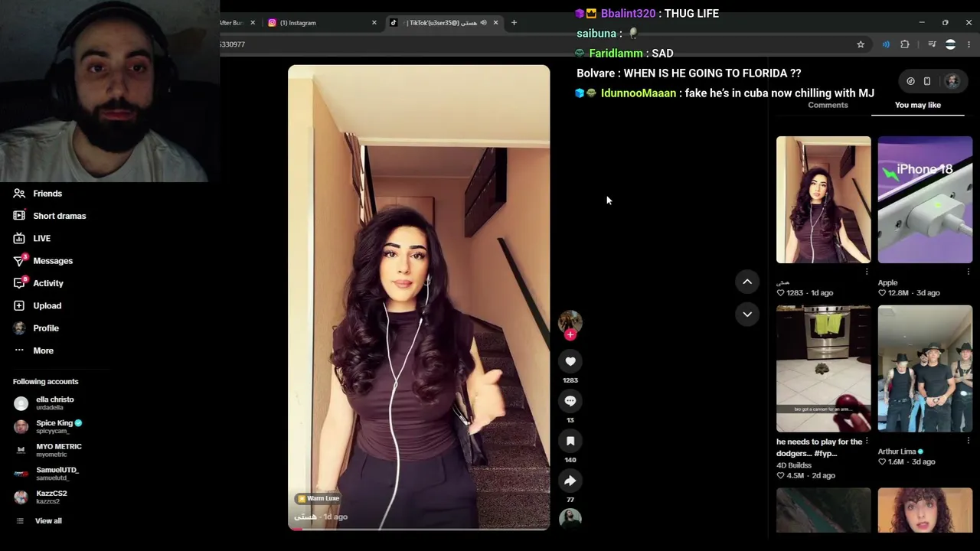The height and width of the screenshot is (551, 980).
Task: Go to the previous video with up chevron
Action: point(747,282)
